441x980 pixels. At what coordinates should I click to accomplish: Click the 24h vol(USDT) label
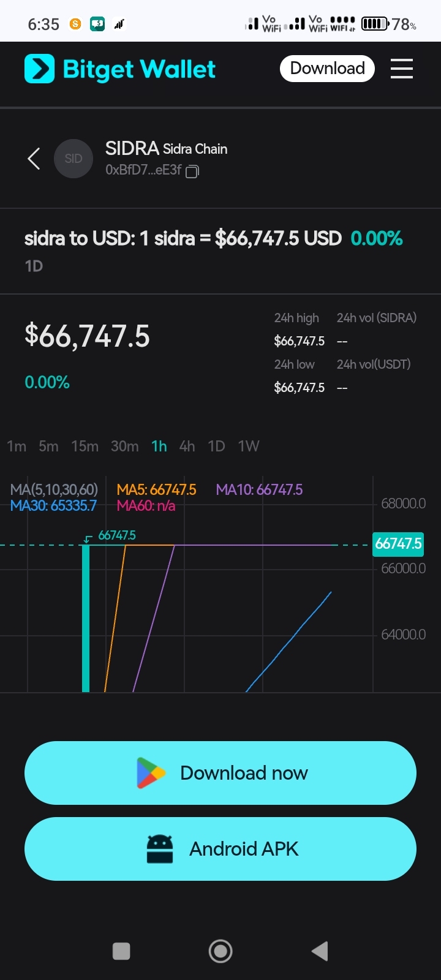point(374,364)
